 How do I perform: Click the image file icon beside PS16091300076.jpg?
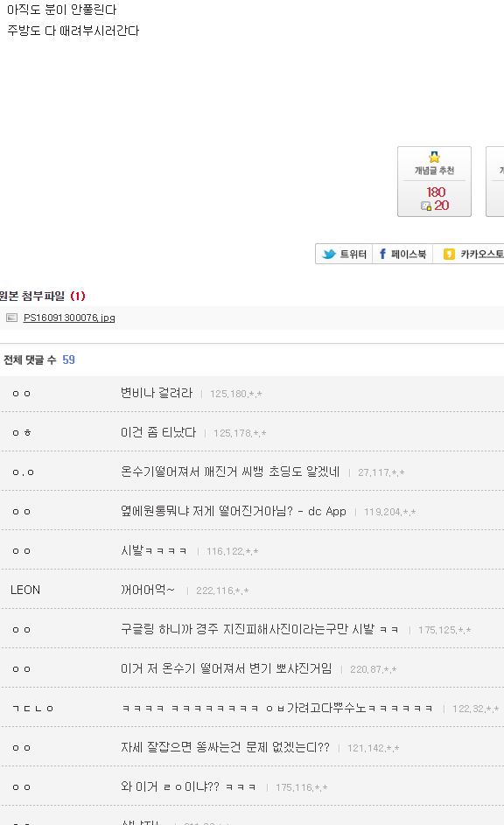(x=11, y=318)
